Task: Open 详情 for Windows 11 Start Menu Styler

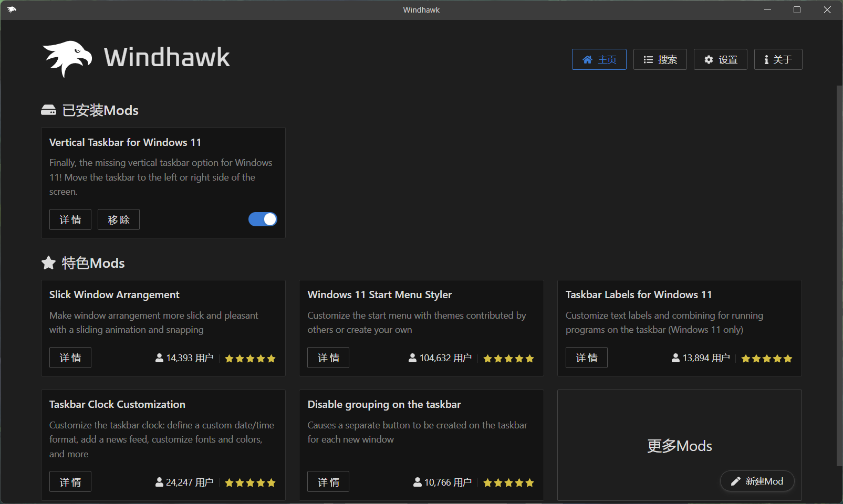Action: (328, 358)
